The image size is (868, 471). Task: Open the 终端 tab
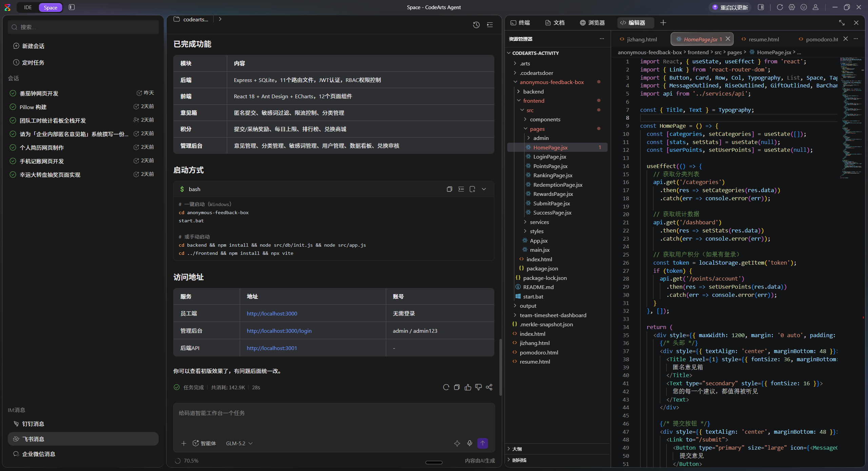(520, 23)
